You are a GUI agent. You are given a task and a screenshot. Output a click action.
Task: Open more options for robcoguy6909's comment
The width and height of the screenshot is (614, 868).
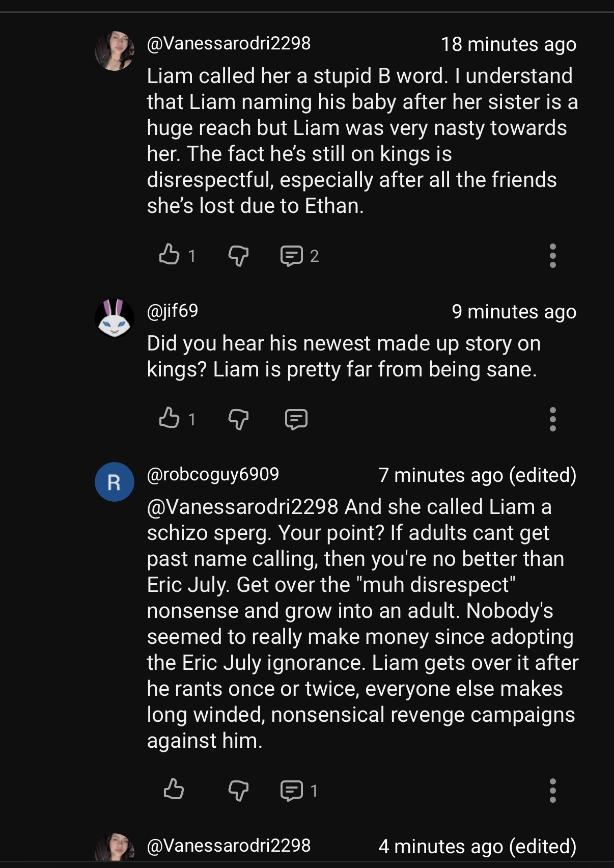(x=552, y=791)
